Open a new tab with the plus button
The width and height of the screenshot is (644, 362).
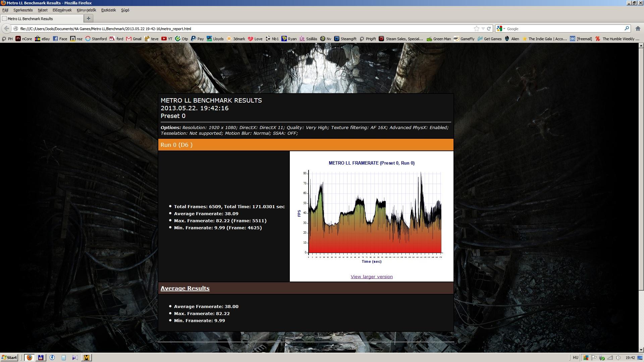click(89, 18)
